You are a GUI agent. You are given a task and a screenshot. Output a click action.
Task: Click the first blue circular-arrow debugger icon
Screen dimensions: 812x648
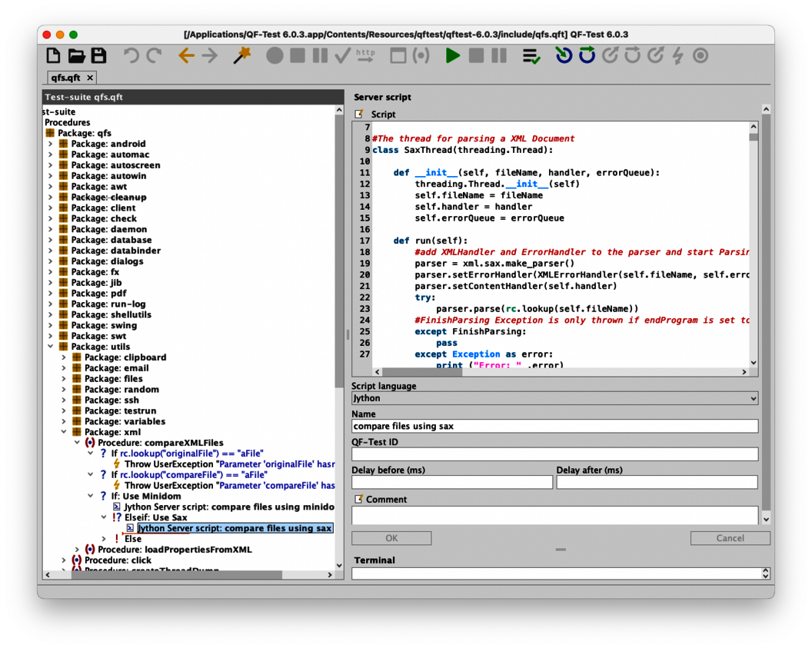564,55
